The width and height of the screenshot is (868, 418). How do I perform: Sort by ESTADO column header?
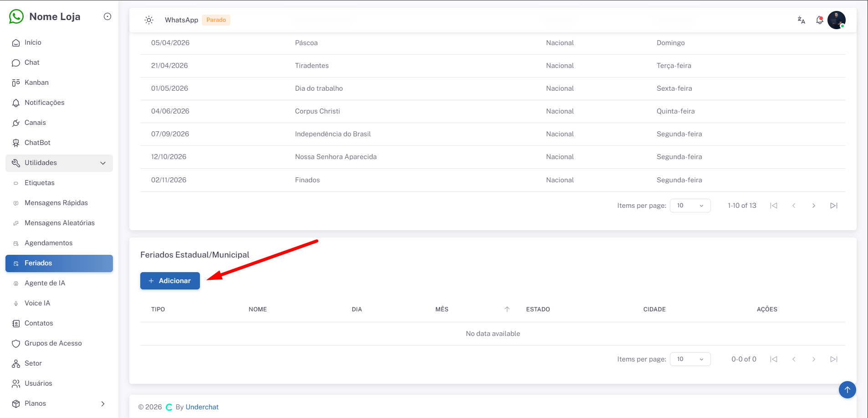[x=538, y=309]
